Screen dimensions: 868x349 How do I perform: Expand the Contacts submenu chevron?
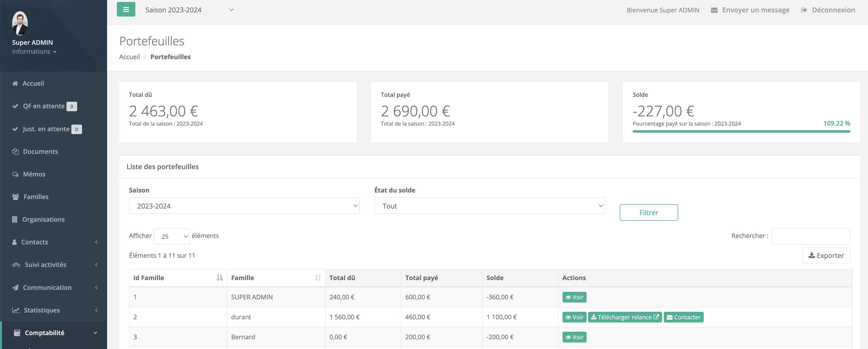point(96,242)
